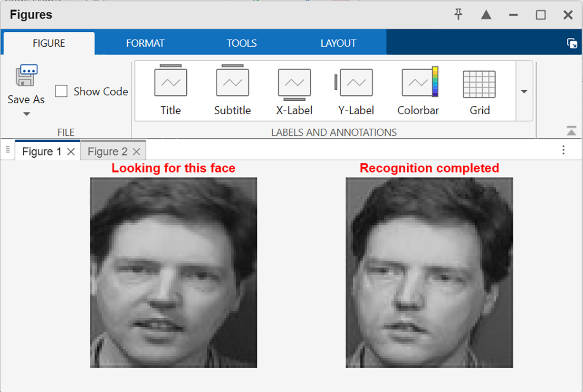Open the Save As dropdown arrow
This screenshot has width=583, height=392.
pos(27,114)
